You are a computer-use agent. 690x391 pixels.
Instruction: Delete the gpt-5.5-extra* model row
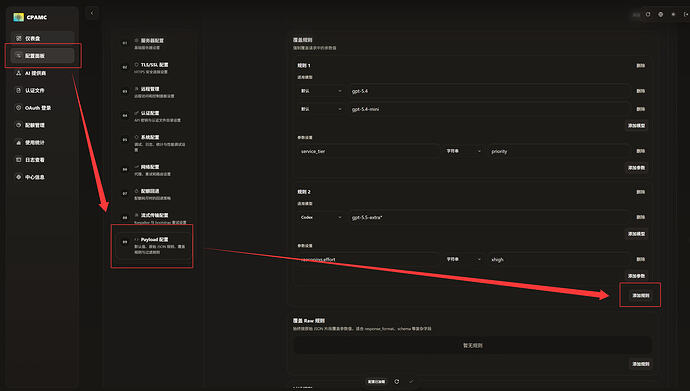pyautogui.click(x=640, y=217)
